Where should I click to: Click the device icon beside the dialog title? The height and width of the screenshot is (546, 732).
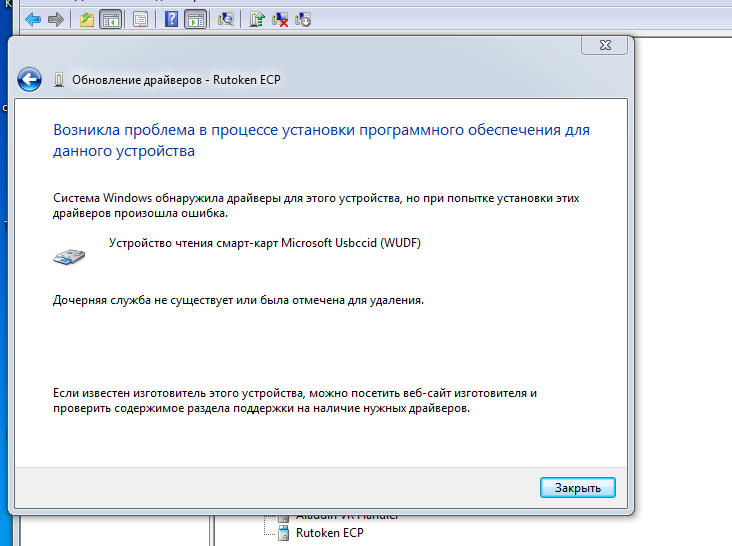point(58,80)
